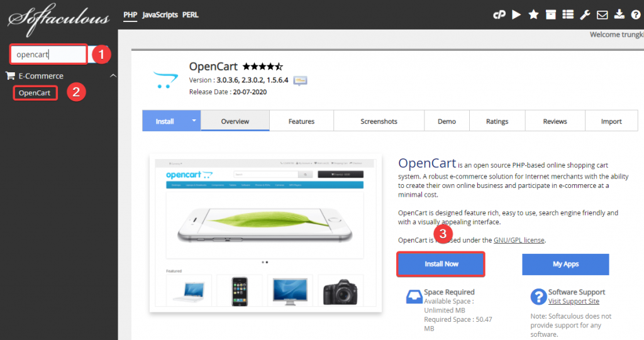644x340 pixels.
Task: Click the OpenCart cart logo
Action: [165, 80]
